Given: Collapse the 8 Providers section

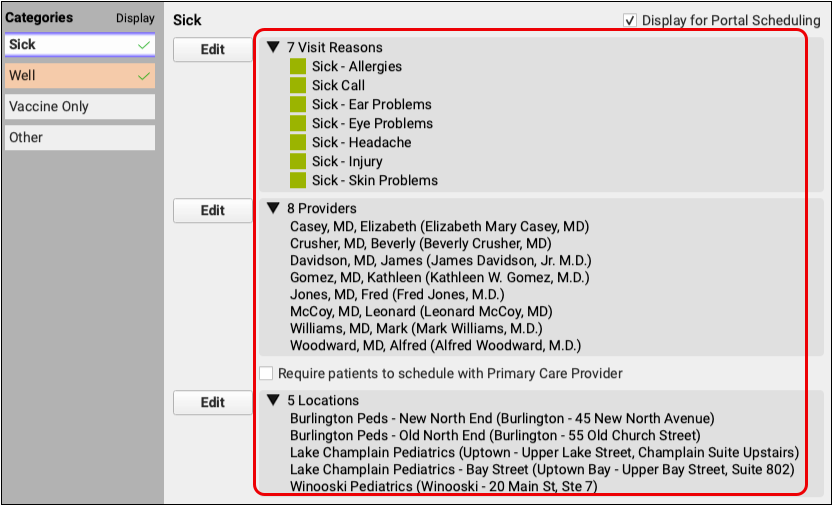Looking at the screenshot, I should point(273,210).
